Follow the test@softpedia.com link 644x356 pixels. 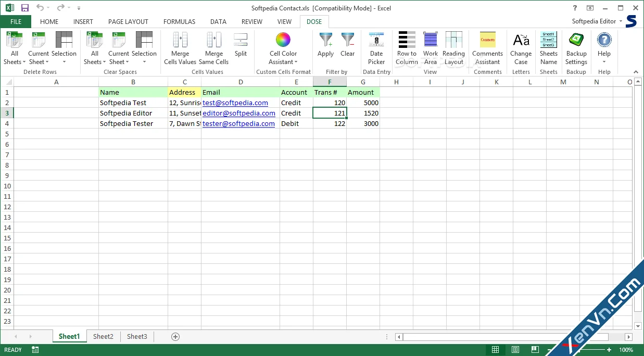click(235, 103)
